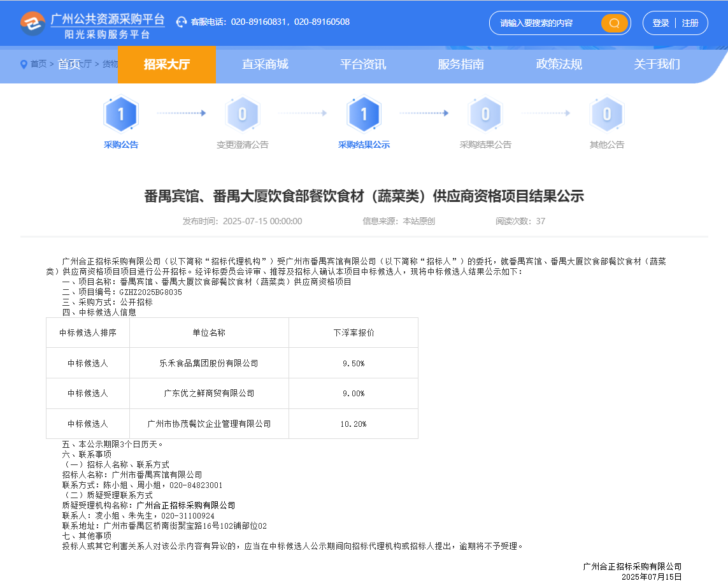Select the 采购结果公告 hexagon step icon
This screenshot has height=588, width=728.
485,115
